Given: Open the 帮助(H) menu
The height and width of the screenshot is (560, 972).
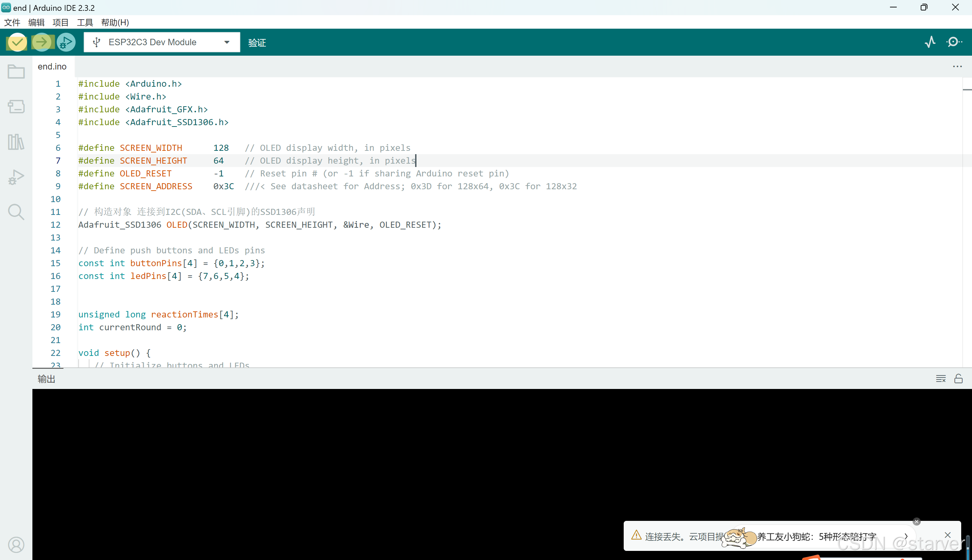Looking at the screenshot, I should pos(115,22).
